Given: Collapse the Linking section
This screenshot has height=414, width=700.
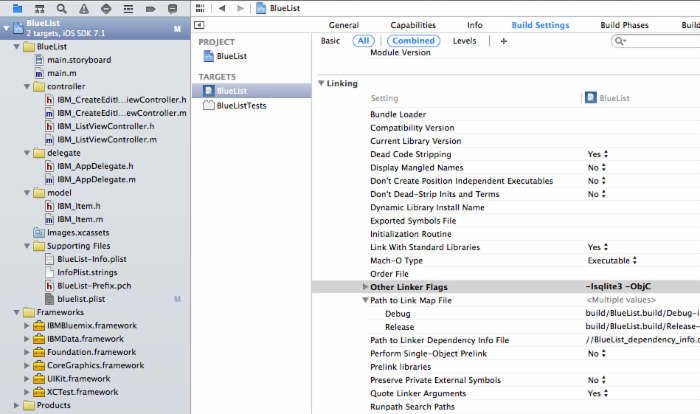Looking at the screenshot, I should (x=321, y=83).
